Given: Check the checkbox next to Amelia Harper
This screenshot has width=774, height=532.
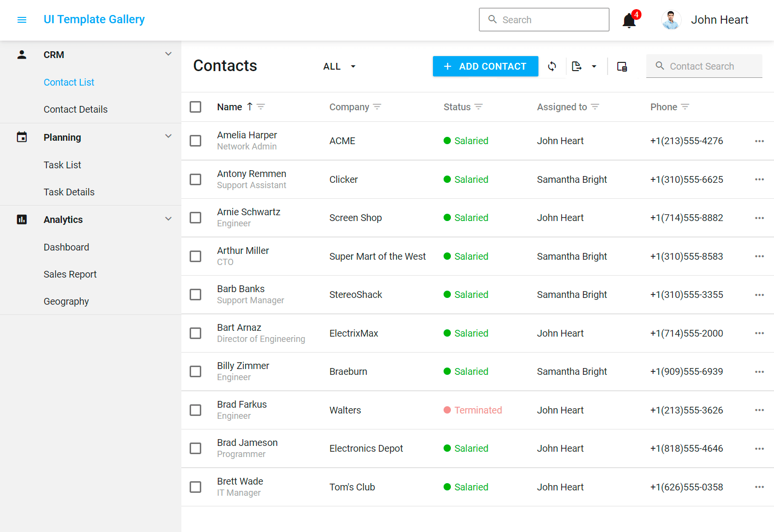Looking at the screenshot, I should (195, 141).
